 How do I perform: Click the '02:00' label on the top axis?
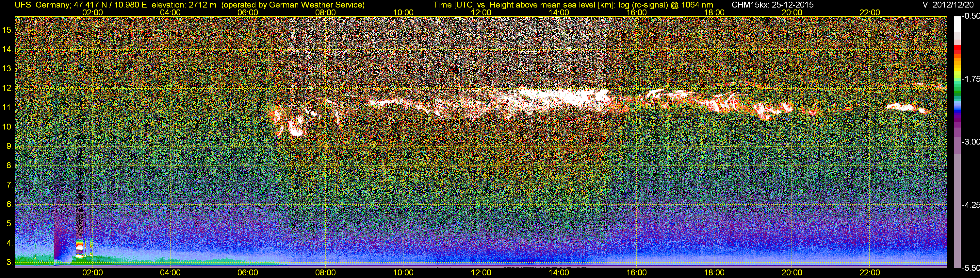click(92, 12)
